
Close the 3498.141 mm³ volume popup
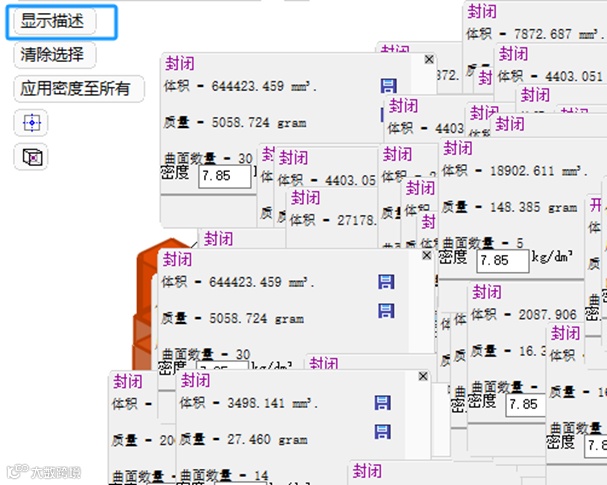coord(423,376)
